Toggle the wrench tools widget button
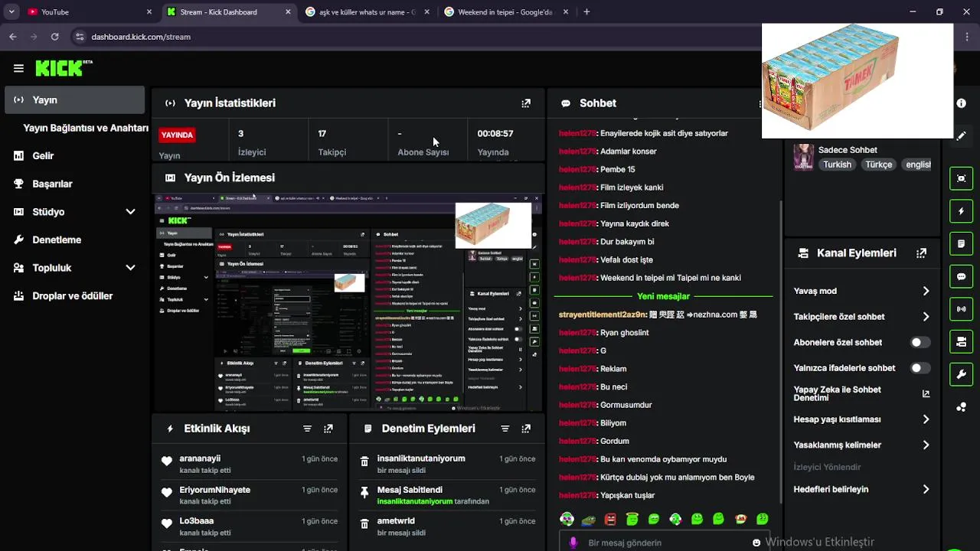The height and width of the screenshot is (551, 980). (961, 374)
